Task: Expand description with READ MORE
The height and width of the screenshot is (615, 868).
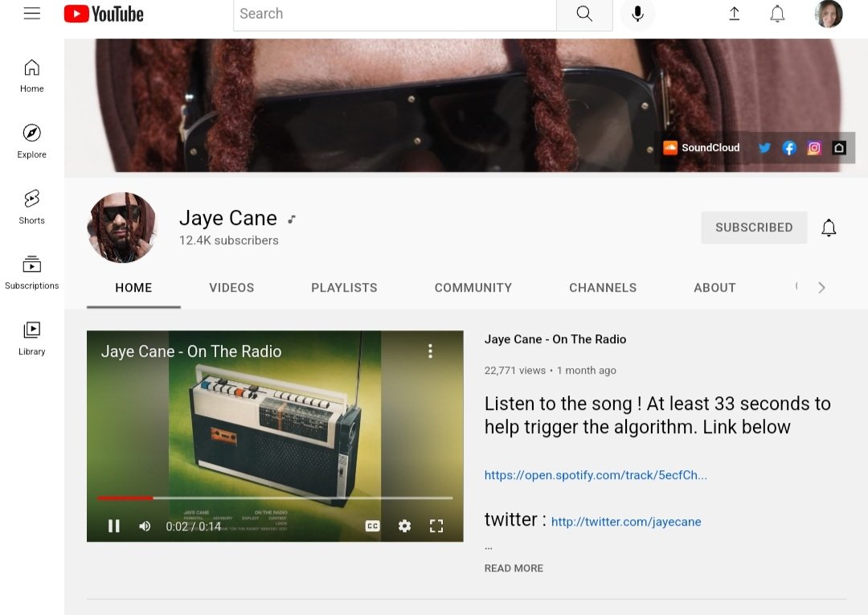Action: pos(514,568)
